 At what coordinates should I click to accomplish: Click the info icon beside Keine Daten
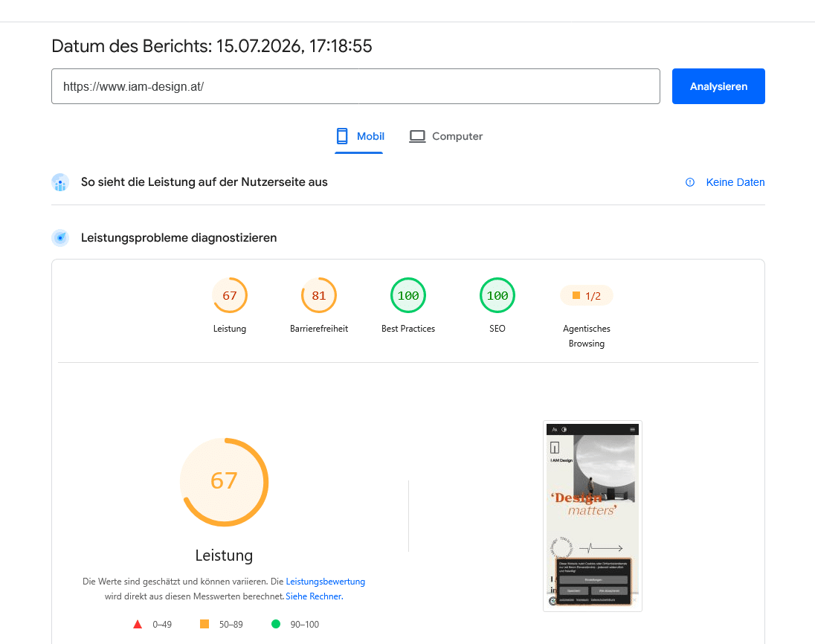click(690, 182)
